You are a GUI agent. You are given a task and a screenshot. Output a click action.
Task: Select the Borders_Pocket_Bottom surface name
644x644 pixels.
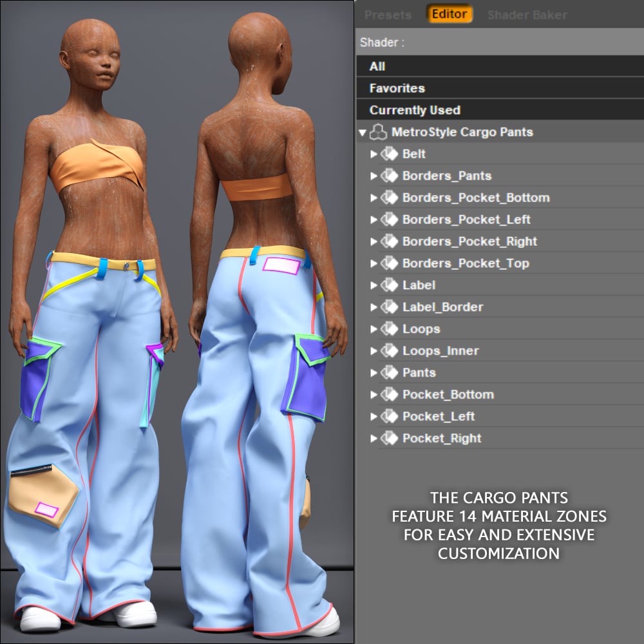click(x=476, y=198)
